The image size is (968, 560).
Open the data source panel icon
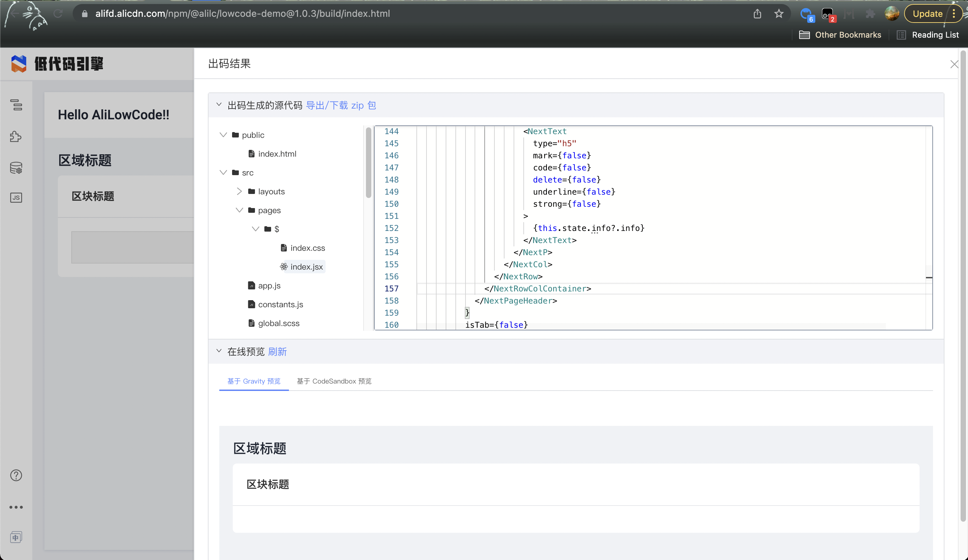(x=16, y=167)
